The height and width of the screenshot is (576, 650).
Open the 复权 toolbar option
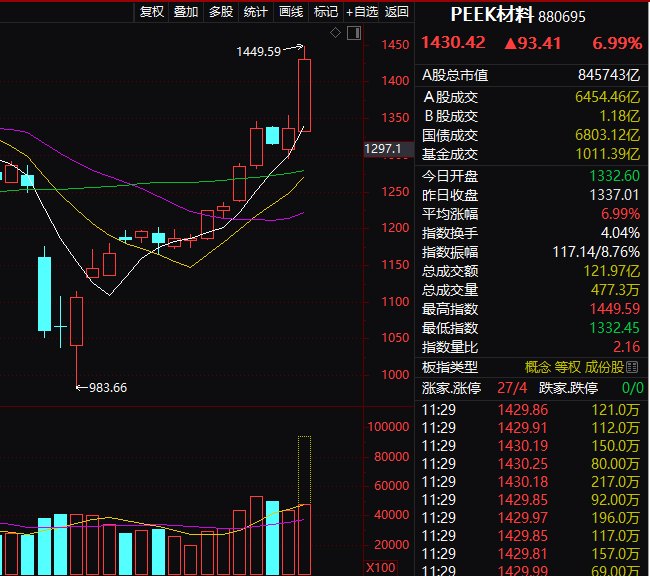click(152, 12)
